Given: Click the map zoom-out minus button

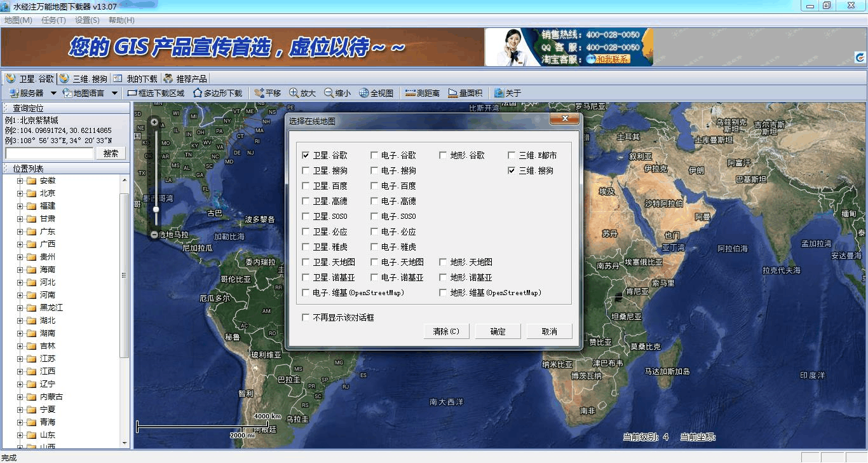Looking at the screenshot, I should tap(154, 235).
